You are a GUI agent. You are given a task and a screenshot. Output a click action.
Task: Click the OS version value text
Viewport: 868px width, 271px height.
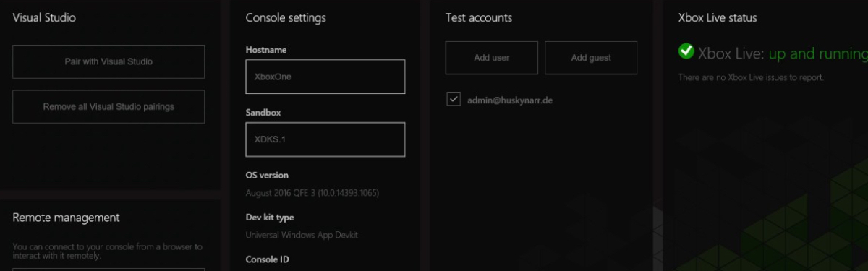(312, 193)
